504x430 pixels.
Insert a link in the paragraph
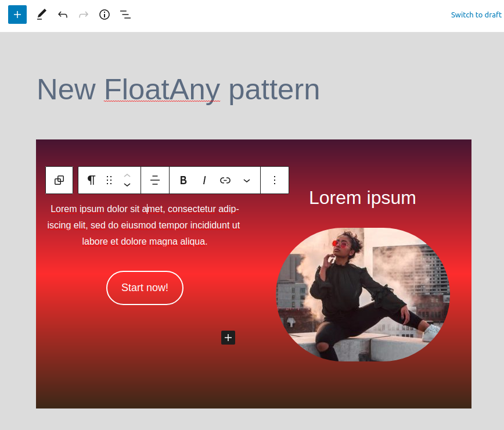225,180
